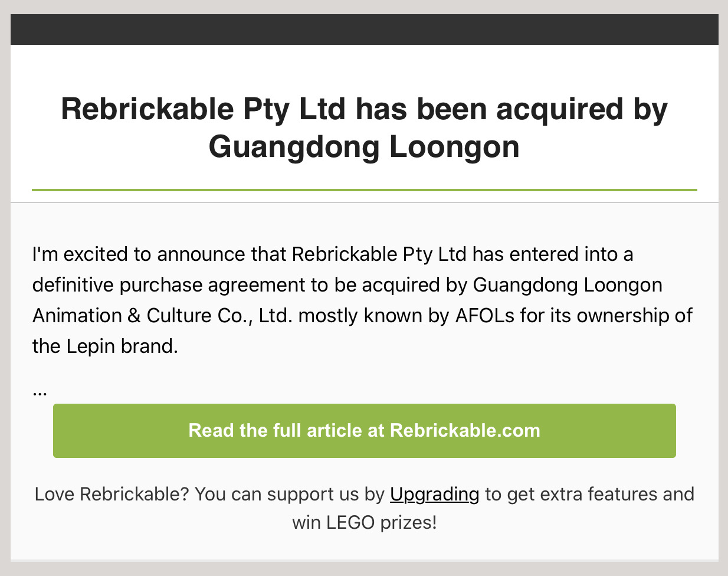The image size is (728, 576).
Task: Click "Guangdong Loongon" in the headline
Action: pyautogui.click(x=364, y=146)
